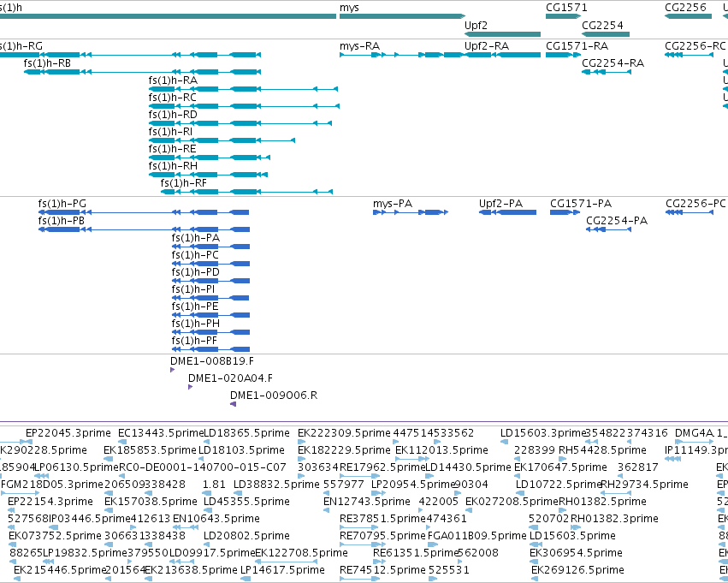The width and height of the screenshot is (728, 583).
Task: Select the EN12743.5prime EST label
Action: [367, 503]
